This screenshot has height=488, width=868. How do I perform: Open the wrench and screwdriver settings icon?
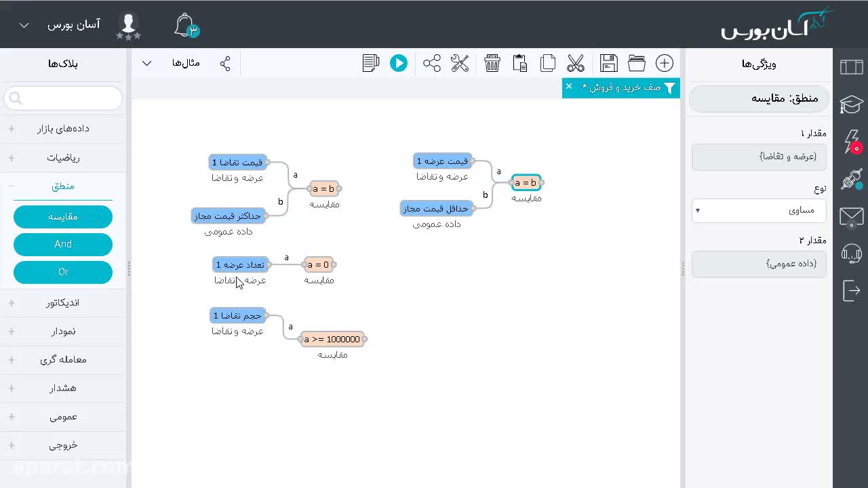tap(460, 63)
